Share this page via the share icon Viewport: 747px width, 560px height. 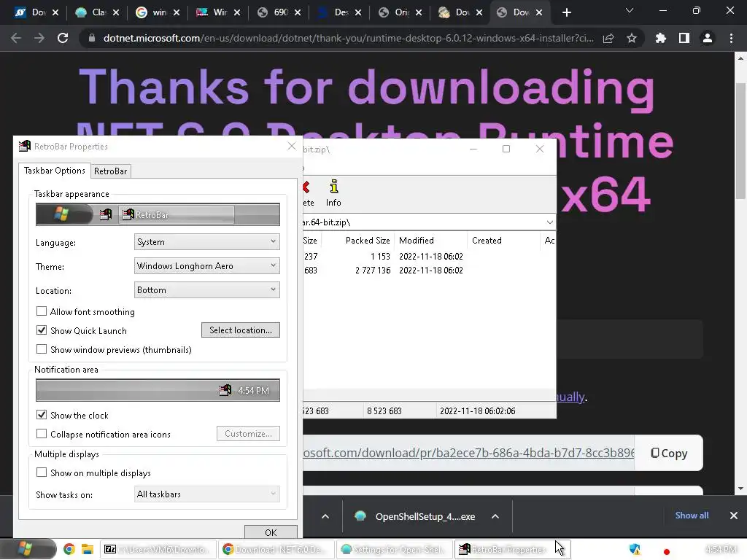(x=608, y=38)
